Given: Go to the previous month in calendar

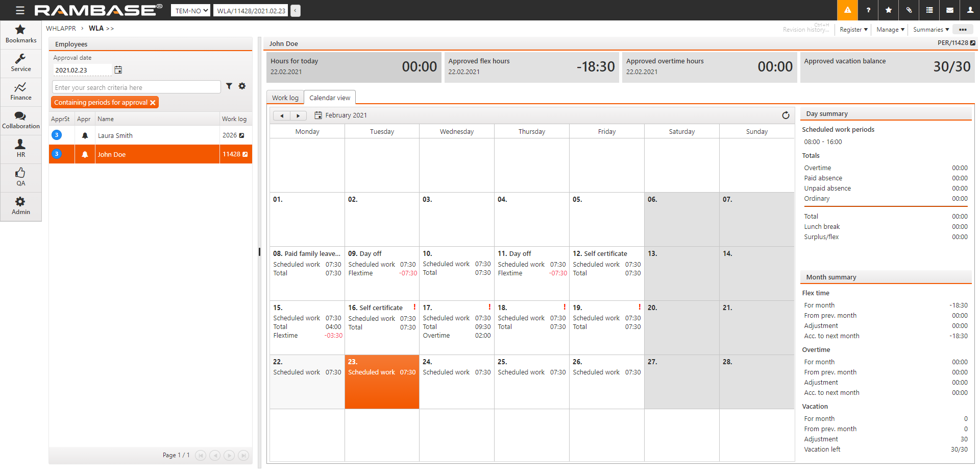Looking at the screenshot, I should click(x=281, y=116).
